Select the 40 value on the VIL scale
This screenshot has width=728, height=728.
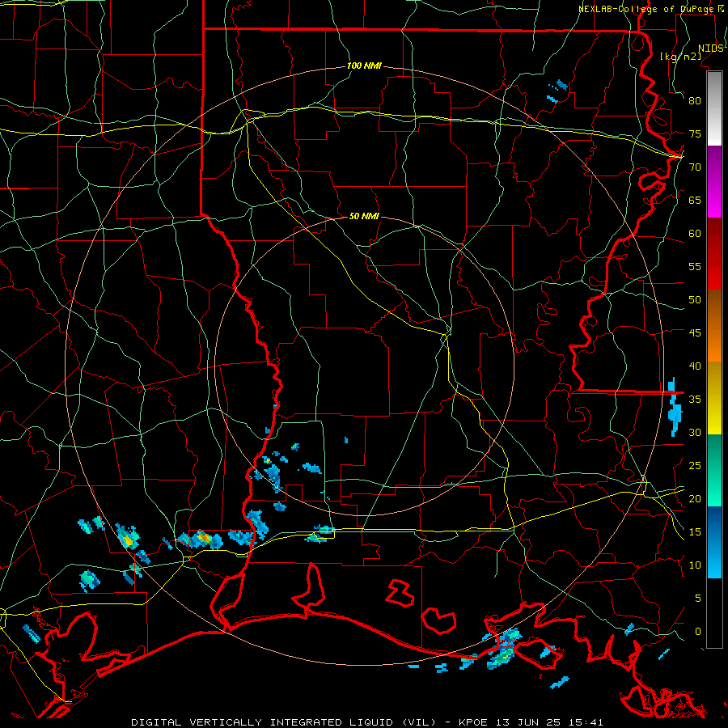tap(695, 366)
